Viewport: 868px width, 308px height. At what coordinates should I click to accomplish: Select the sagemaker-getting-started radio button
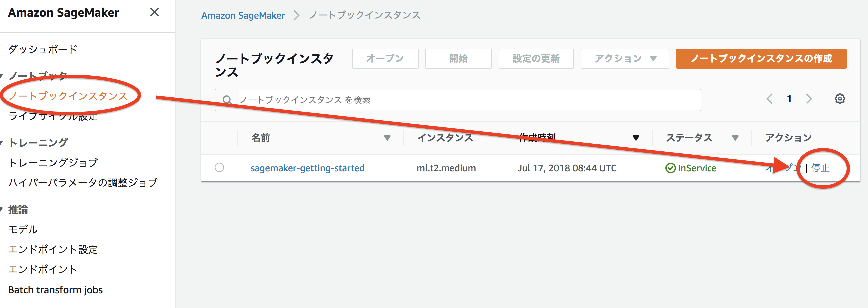tap(219, 167)
